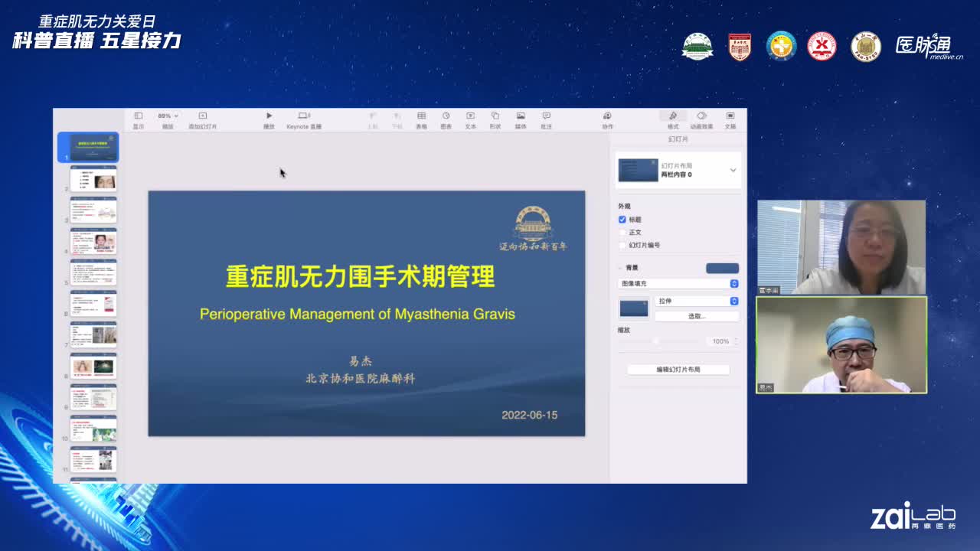The width and height of the screenshot is (980, 551).
Task: Expand the slide layout (幻灯片布局) chevron
Action: pos(733,170)
